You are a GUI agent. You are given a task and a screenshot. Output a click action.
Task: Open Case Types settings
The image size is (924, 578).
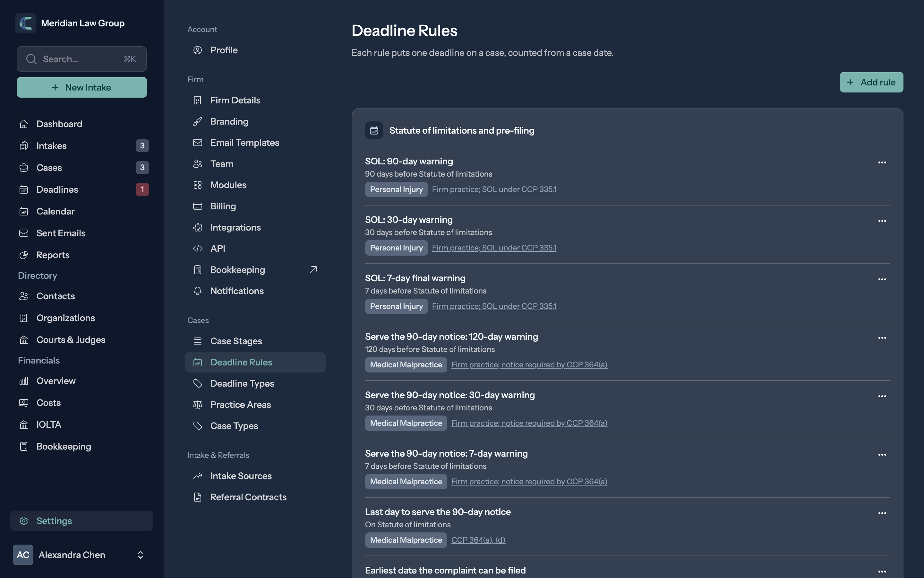255,426
